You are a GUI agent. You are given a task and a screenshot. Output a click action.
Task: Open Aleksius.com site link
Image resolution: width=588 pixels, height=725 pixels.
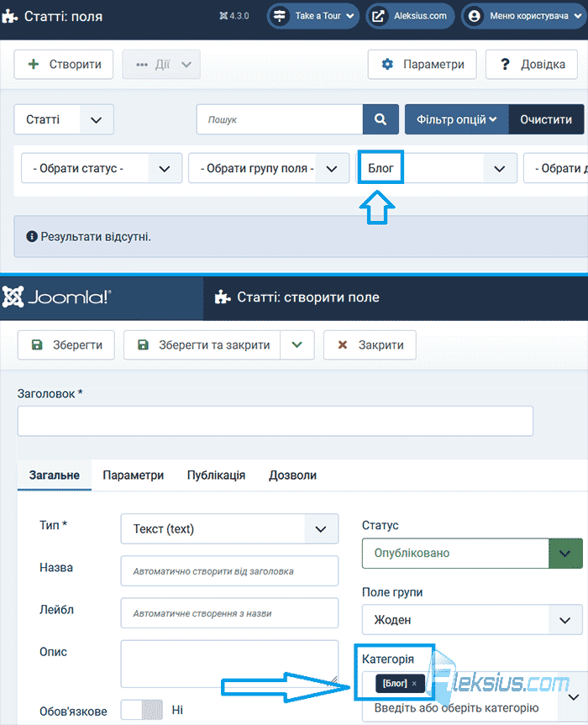click(x=410, y=16)
